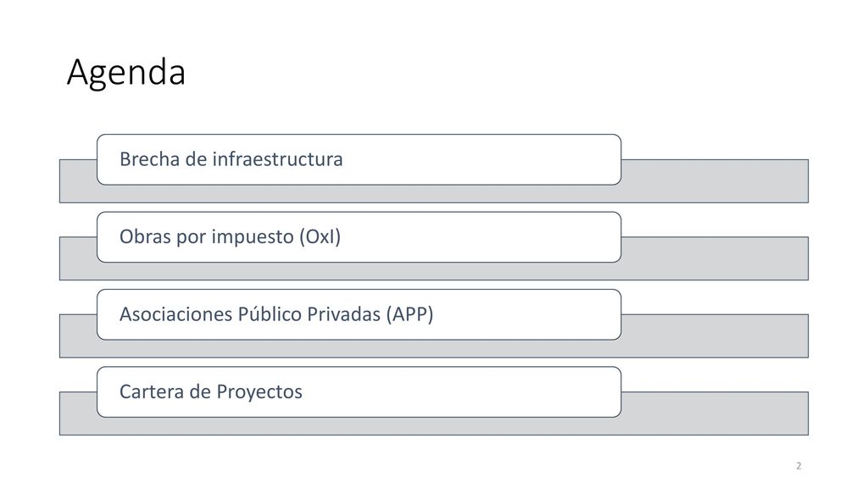Viewport: 868px width, 488px height.
Task: Select the Cartera de Proyectos box
Action: (359, 391)
